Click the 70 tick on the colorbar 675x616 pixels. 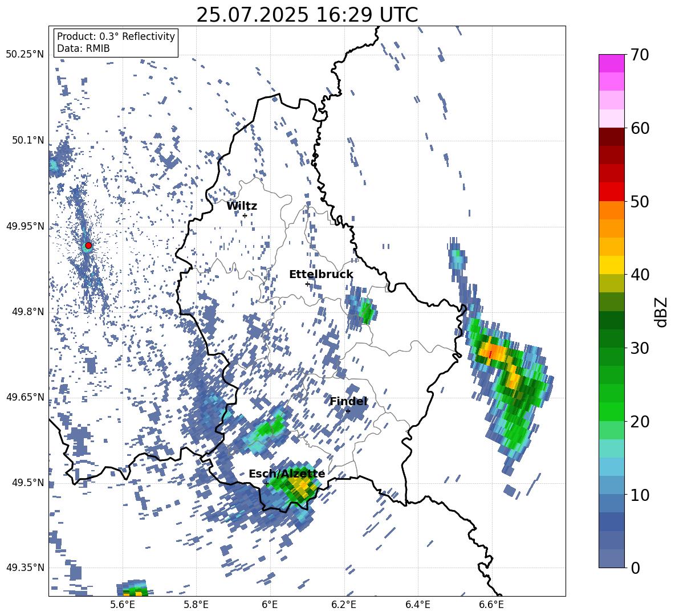pos(640,55)
